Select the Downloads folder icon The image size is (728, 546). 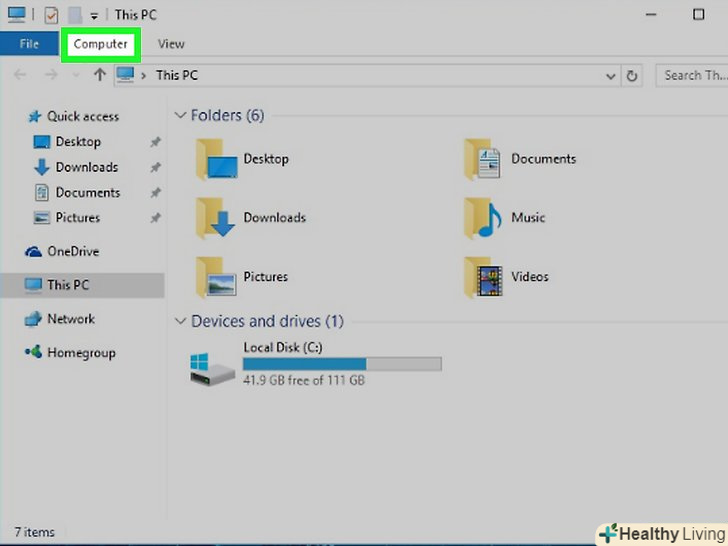(x=216, y=218)
